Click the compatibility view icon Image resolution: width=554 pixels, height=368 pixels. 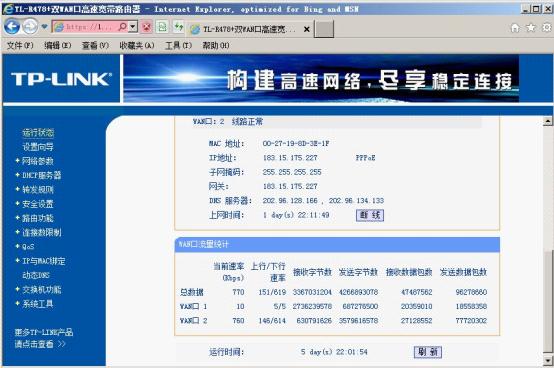[x=163, y=26]
